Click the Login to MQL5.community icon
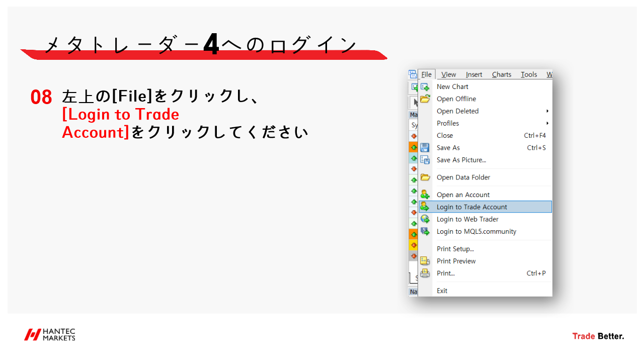 coord(426,231)
